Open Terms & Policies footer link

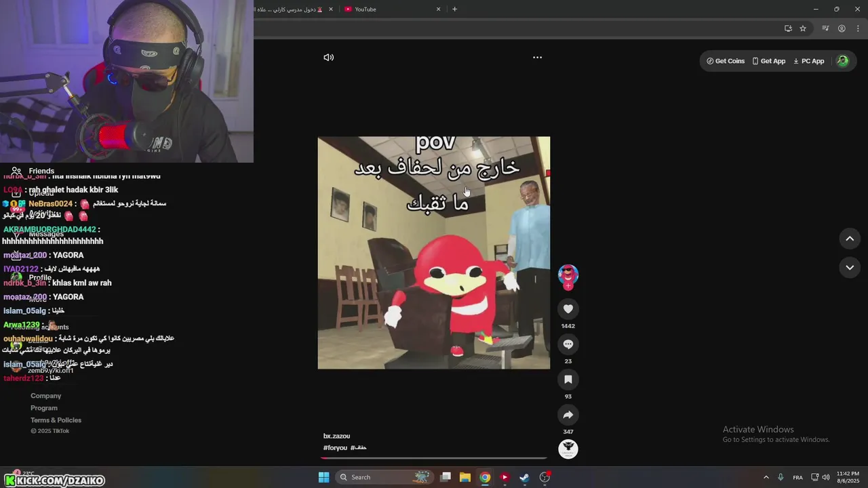(56, 420)
